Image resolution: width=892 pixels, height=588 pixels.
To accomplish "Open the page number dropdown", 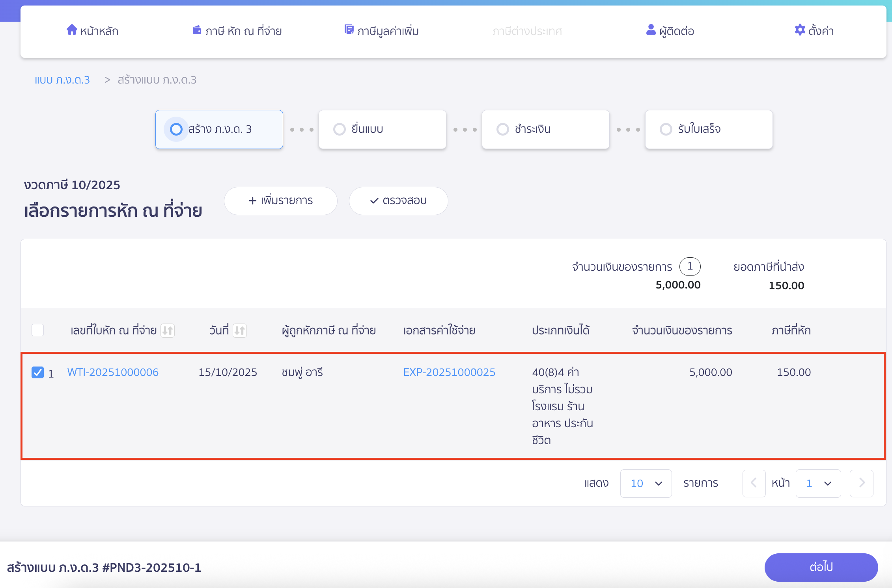I will click(818, 483).
